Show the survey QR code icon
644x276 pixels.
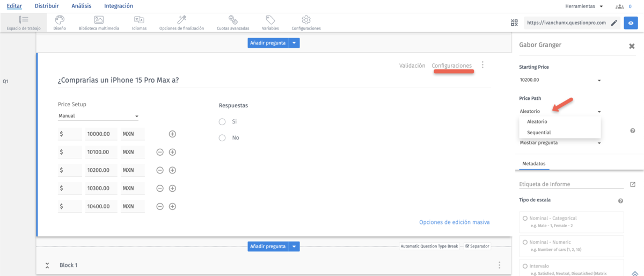point(515,23)
